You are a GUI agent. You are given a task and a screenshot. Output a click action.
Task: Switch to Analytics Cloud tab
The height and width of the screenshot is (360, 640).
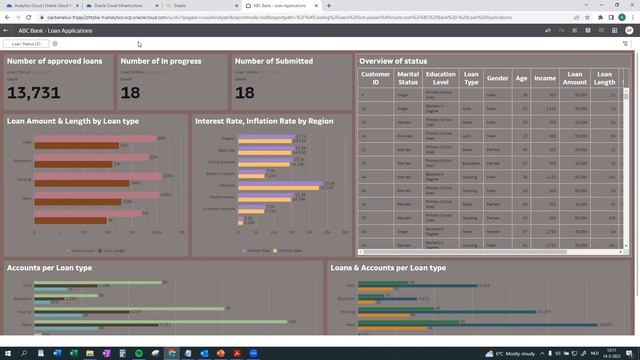pyautogui.click(x=41, y=6)
